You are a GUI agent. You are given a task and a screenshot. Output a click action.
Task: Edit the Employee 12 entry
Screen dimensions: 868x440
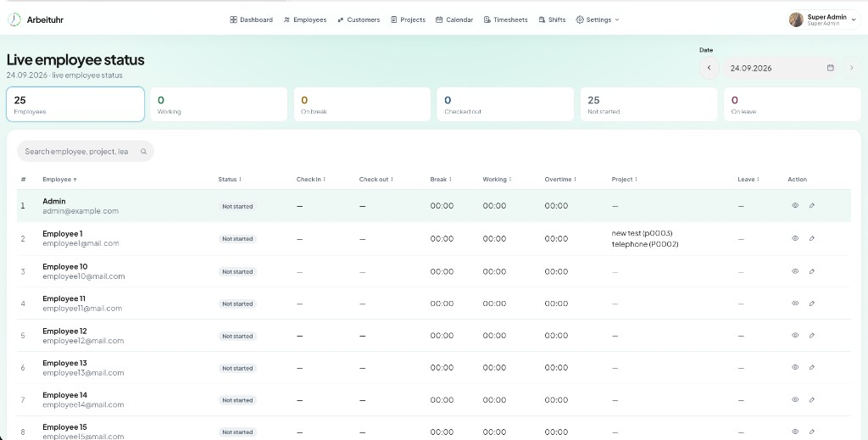tap(811, 336)
